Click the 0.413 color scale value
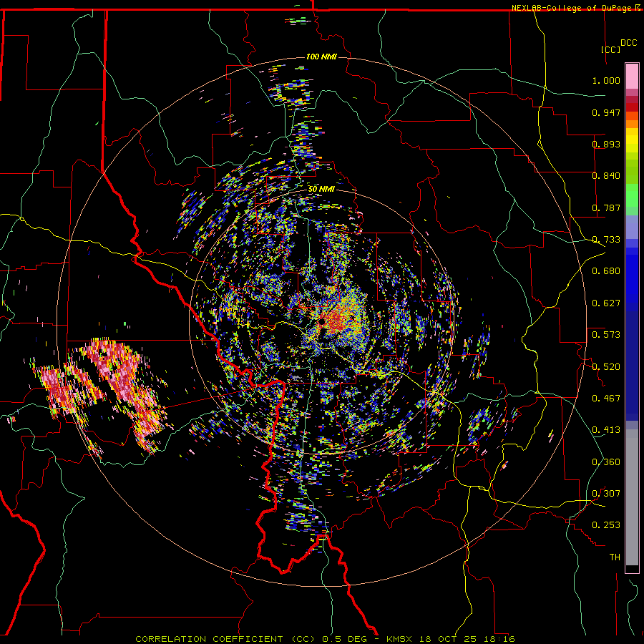 click(x=606, y=430)
